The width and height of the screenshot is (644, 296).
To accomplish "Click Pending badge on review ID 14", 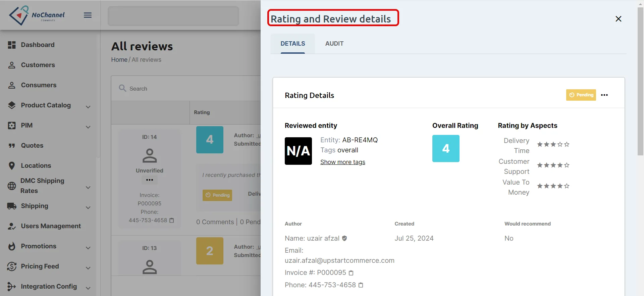I will [217, 195].
